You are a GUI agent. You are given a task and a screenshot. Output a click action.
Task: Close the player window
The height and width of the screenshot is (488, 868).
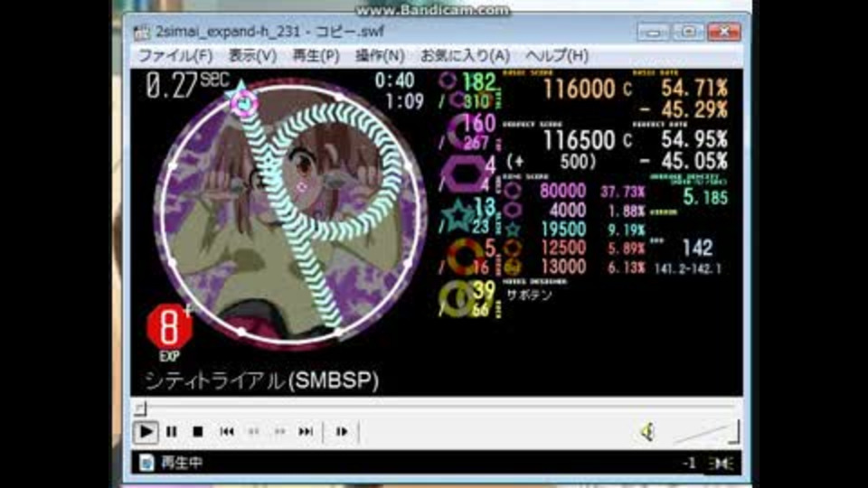click(724, 33)
